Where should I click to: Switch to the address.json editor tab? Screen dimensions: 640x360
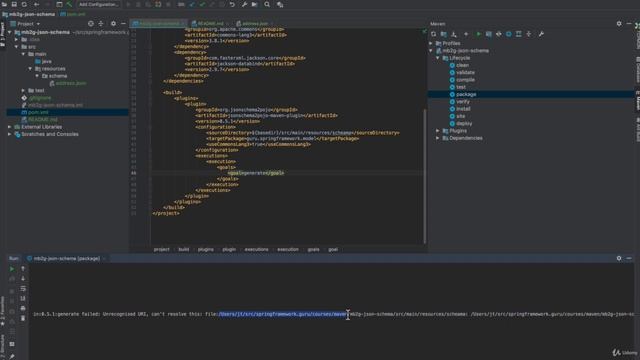point(254,24)
